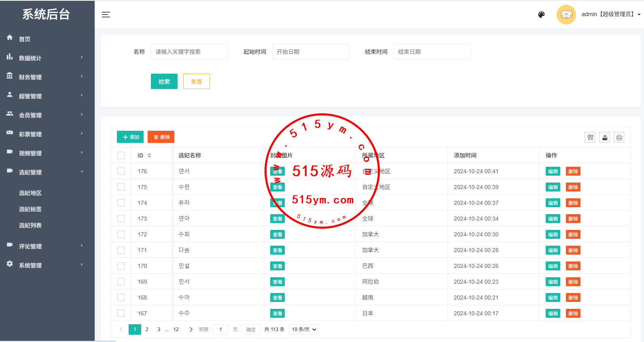This screenshot has height=342, width=644.
Task: Click the ID column sort arrows
Action: (x=149, y=155)
